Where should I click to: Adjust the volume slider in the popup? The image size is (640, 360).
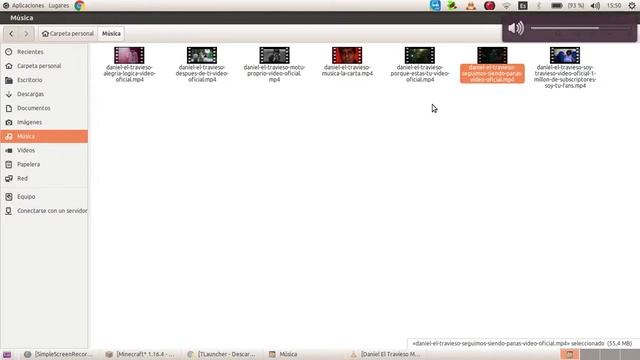[581, 28]
